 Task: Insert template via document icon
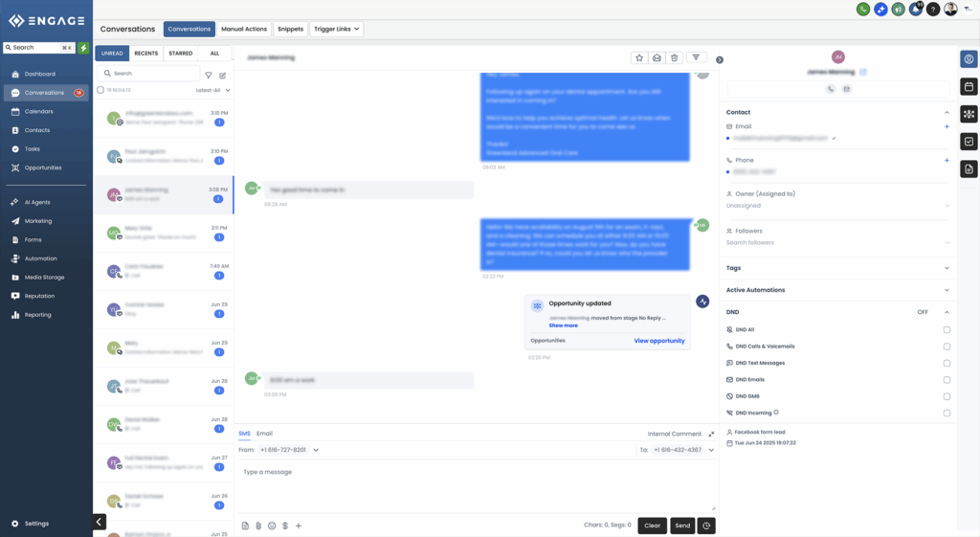coord(245,526)
